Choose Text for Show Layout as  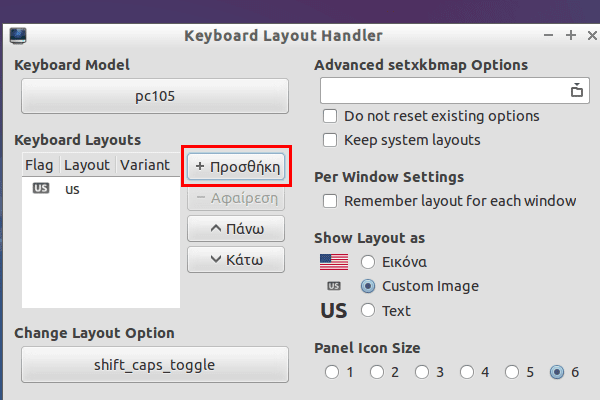[x=368, y=310]
